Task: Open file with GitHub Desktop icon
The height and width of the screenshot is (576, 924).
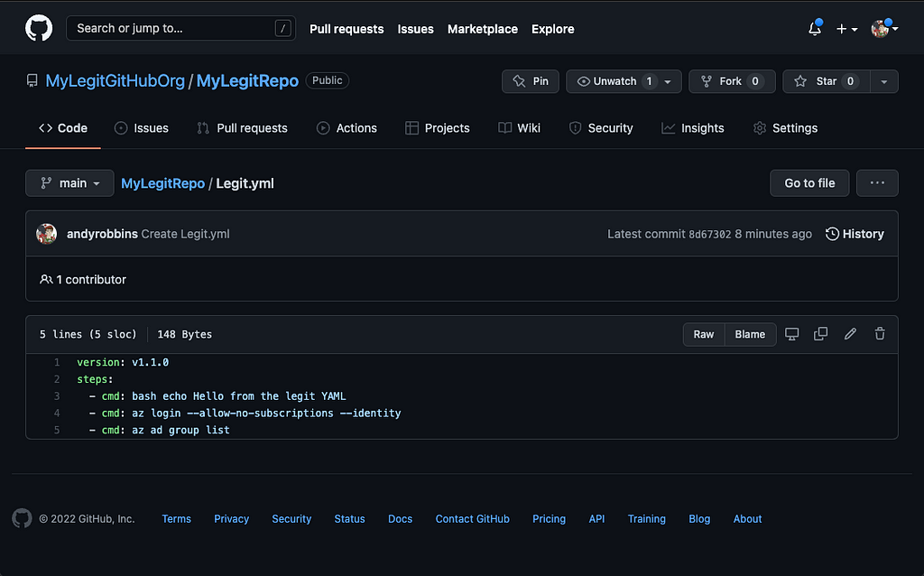Action: pos(792,334)
